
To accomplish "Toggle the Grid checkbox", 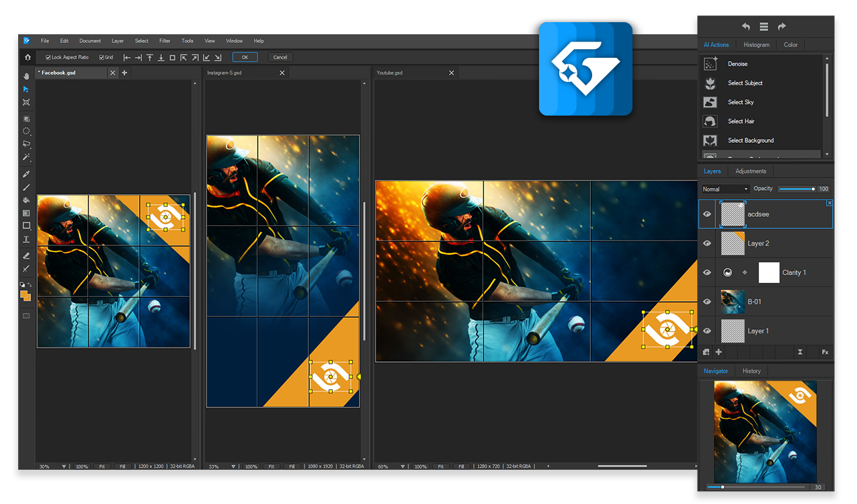I will [x=101, y=58].
